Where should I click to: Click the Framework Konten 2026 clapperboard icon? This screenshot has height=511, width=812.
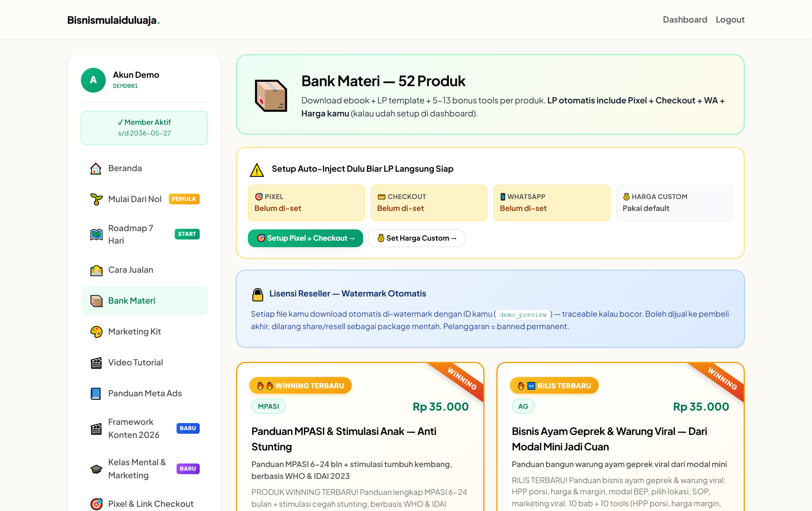click(x=96, y=428)
